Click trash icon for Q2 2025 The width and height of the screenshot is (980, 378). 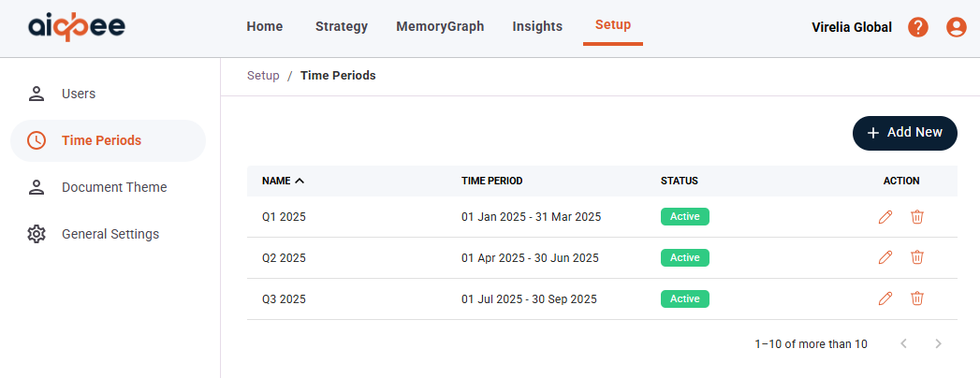point(917,257)
